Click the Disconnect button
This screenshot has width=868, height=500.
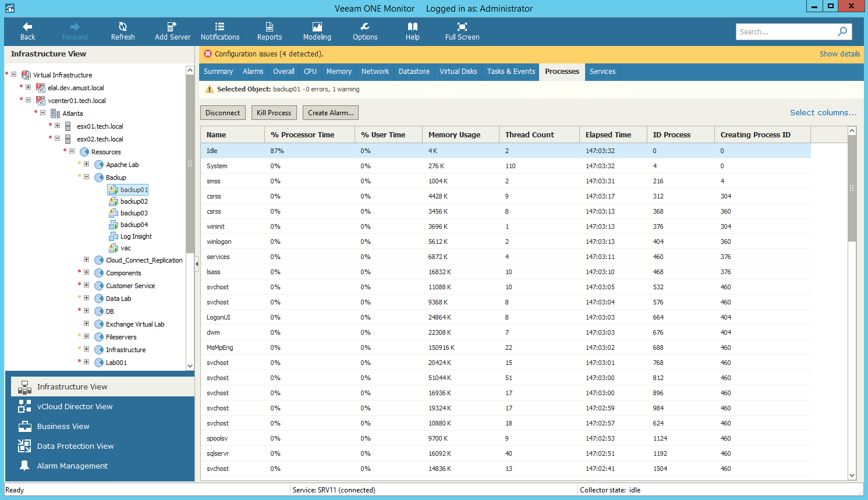coord(223,113)
